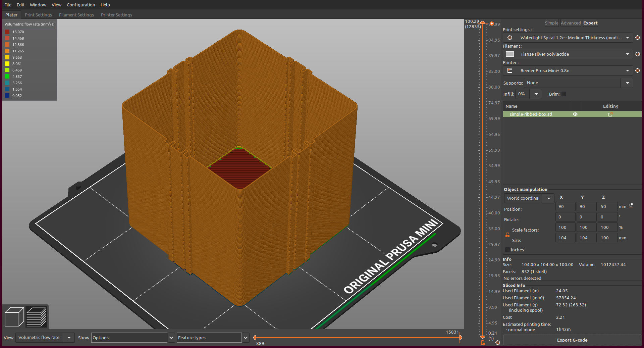
Task: Open filament preset settings gear icon
Action: [x=638, y=54]
